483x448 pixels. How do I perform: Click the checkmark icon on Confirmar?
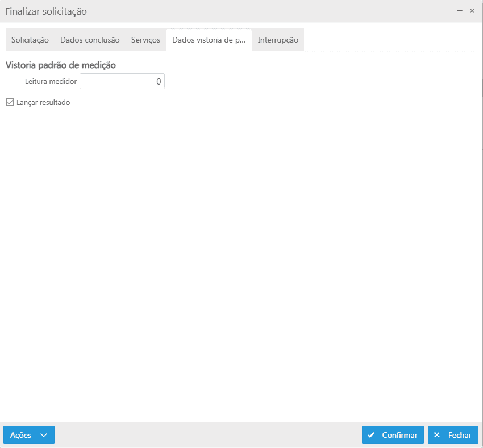coord(371,435)
